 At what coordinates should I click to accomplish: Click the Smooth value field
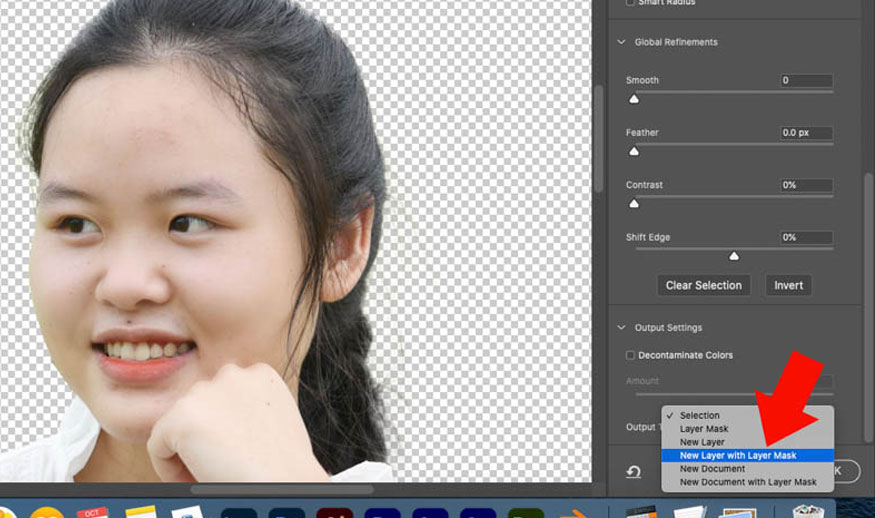pyautogui.click(x=806, y=80)
